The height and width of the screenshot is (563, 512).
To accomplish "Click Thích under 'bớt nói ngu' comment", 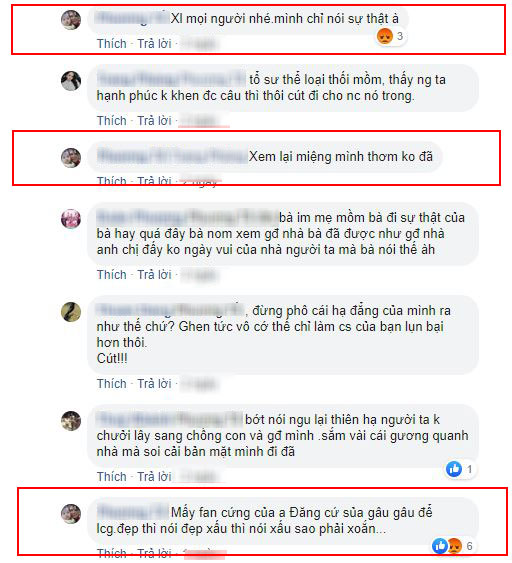I will coord(112,477).
